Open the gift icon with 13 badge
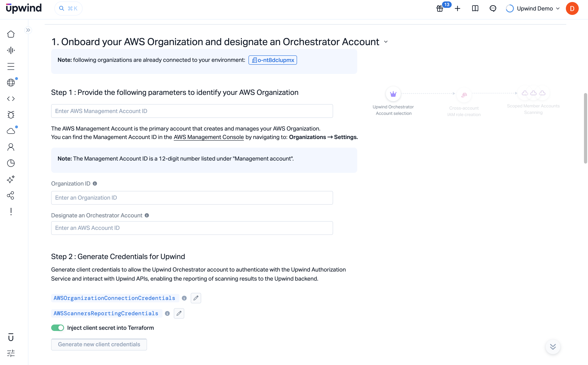 [440, 8]
